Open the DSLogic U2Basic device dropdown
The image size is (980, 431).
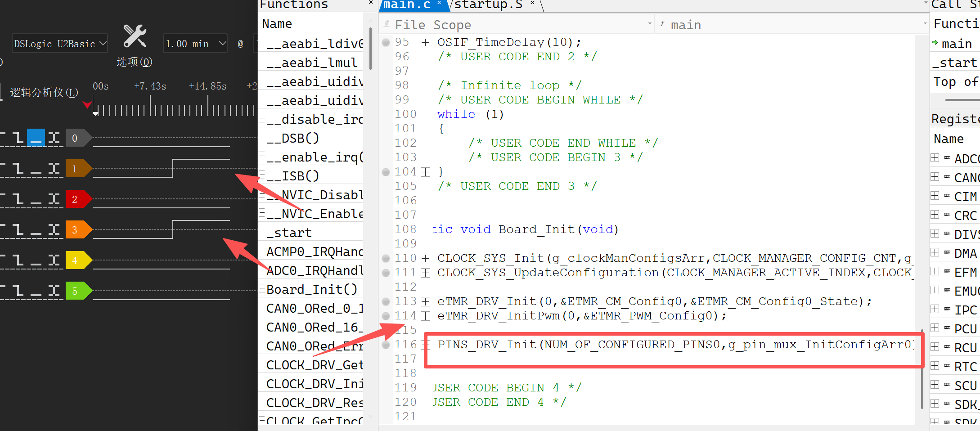[x=60, y=44]
